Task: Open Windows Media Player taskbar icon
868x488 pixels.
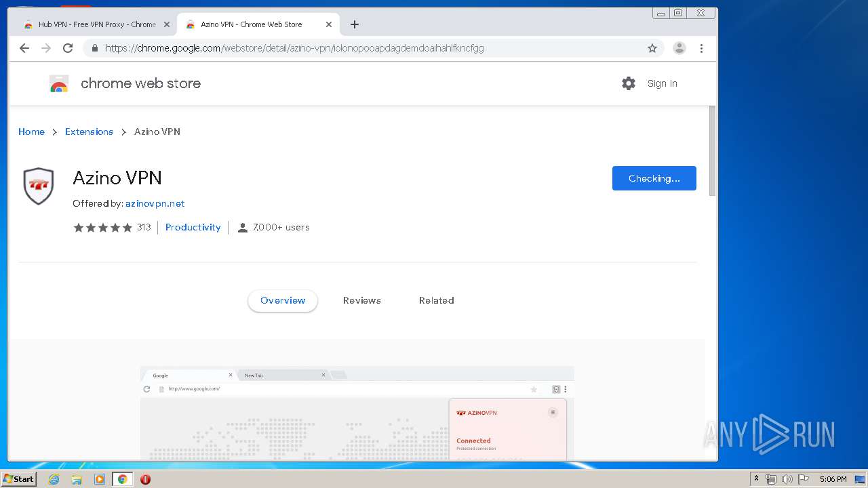Action: tap(100, 479)
